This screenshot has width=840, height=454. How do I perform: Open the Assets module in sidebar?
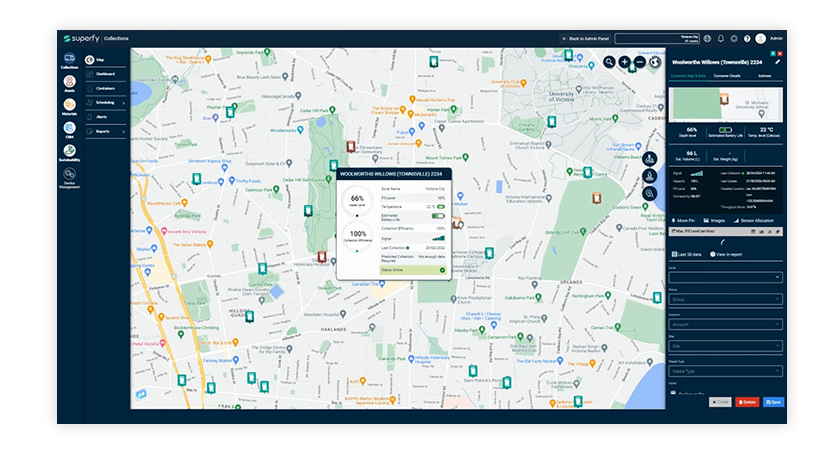coord(69,84)
